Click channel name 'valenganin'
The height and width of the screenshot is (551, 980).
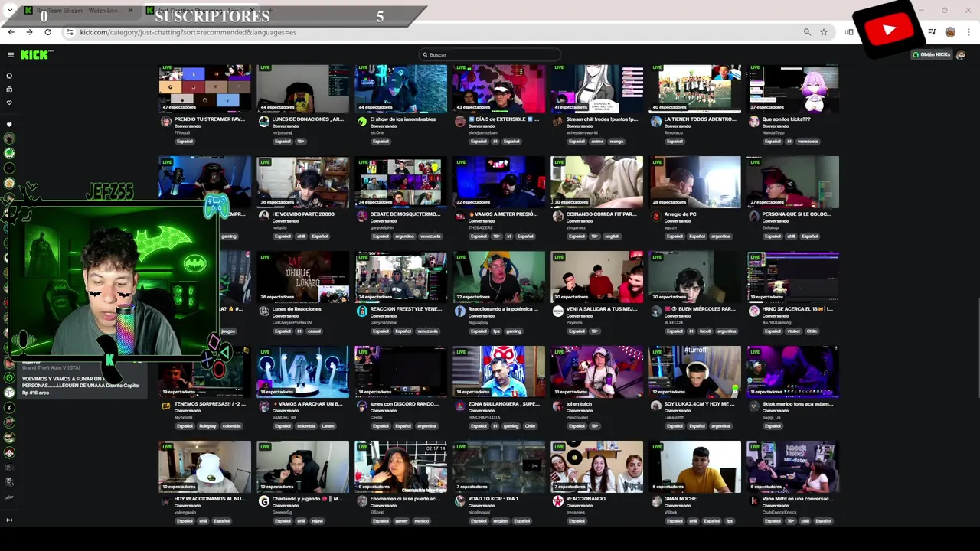[185, 512]
